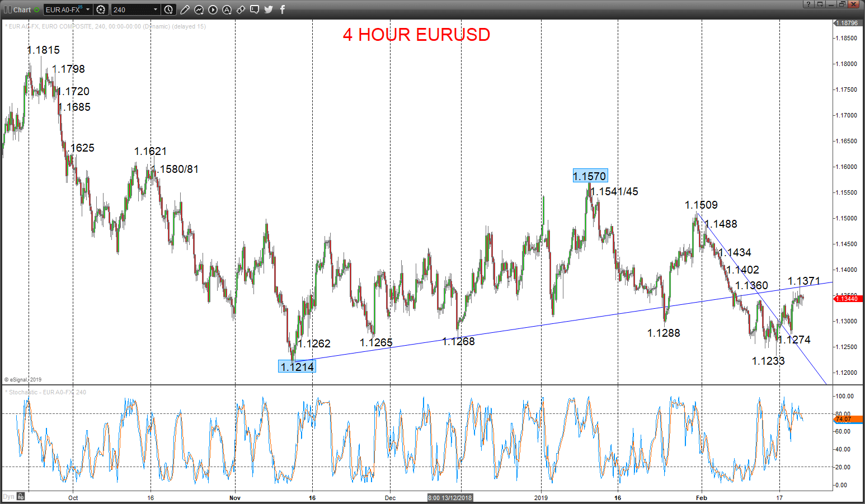Image resolution: width=865 pixels, height=504 pixels.
Task: Click the 1.1621 annotation label
Action: point(151,151)
